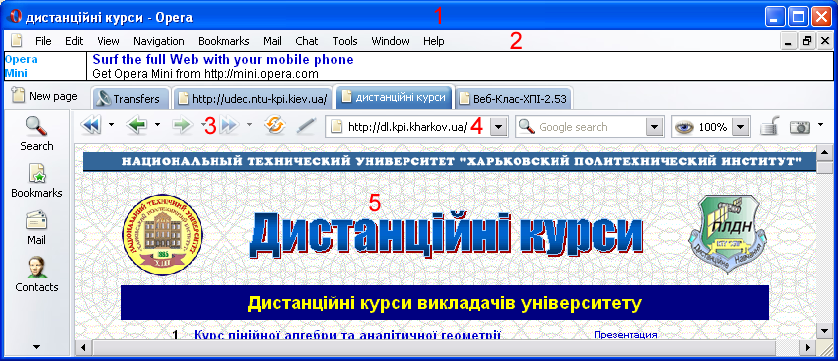Expand the address bar URL dropdown
Viewport: 838px width, 361px height.
click(498, 127)
